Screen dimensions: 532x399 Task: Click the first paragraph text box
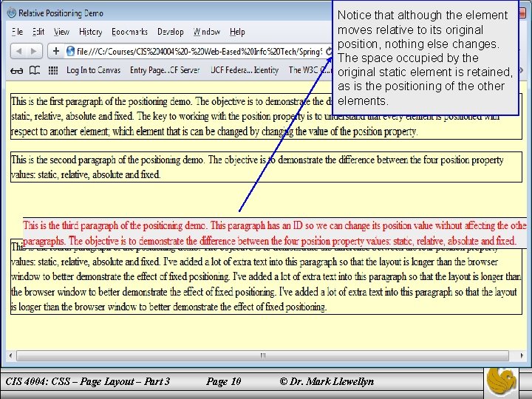coord(266,117)
